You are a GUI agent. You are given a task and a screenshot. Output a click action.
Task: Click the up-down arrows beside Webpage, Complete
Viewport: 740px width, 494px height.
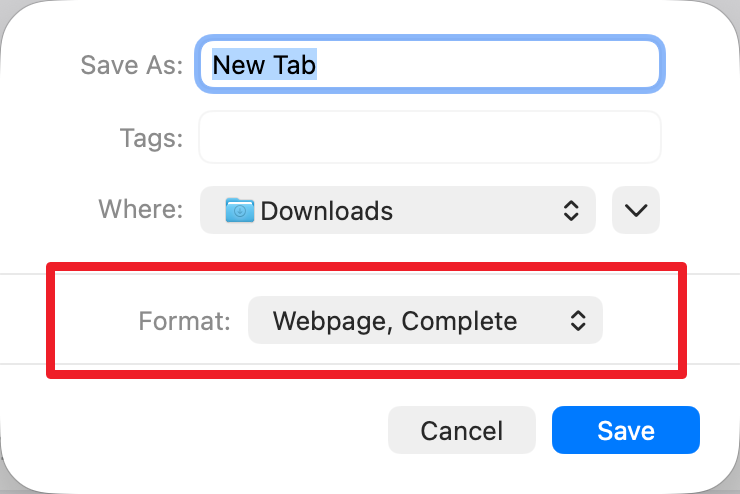click(x=577, y=321)
